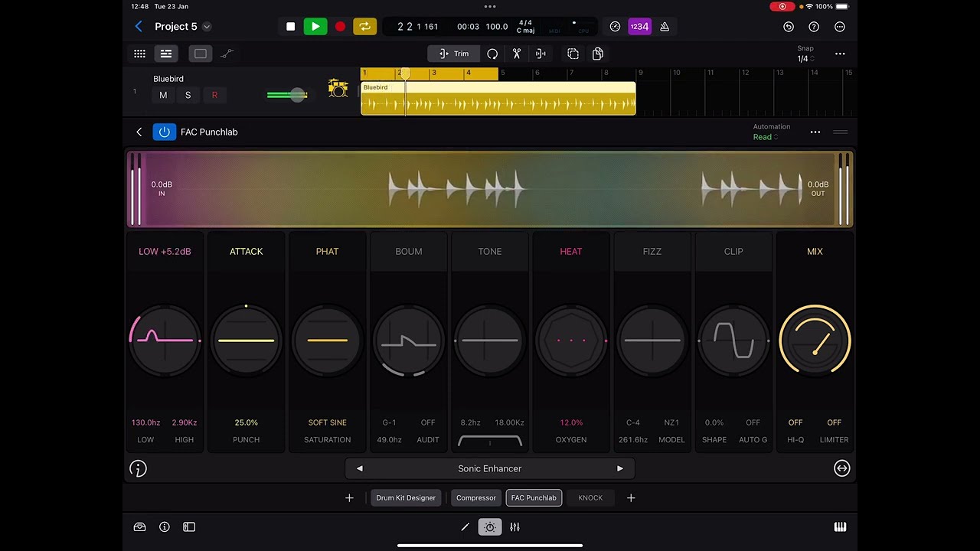Add plugin after KNOCK
Viewport: 980px width, 551px height.
pos(631,498)
